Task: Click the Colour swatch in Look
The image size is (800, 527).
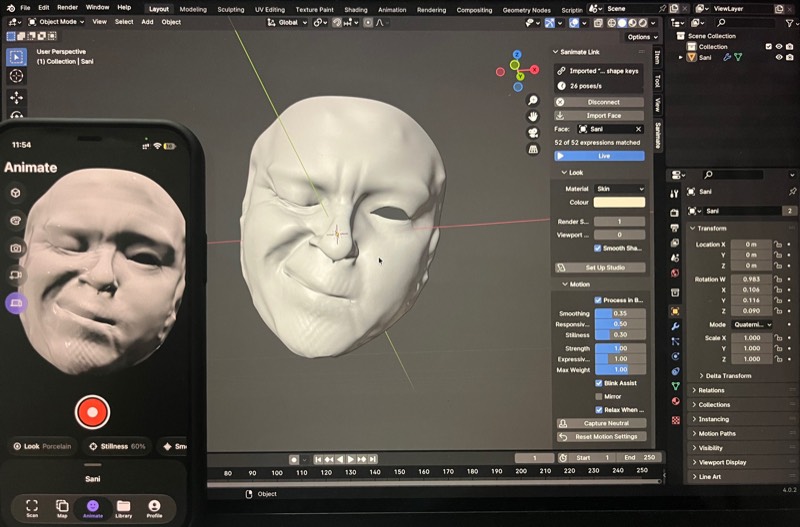Action: [619, 203]
